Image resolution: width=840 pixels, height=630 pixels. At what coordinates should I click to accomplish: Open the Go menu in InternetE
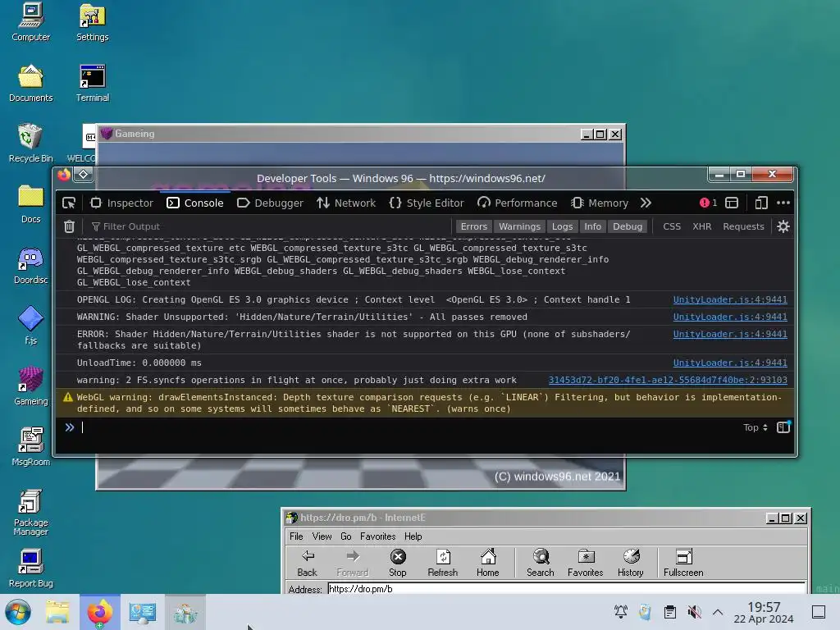tap(346, 536)
